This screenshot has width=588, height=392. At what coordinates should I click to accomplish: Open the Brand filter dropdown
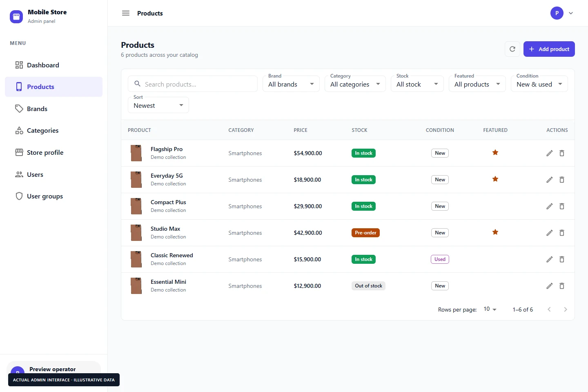coord(291,84)
